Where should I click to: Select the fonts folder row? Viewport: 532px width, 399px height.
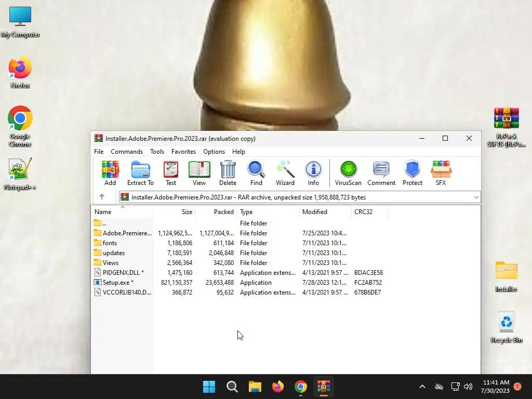240,243
